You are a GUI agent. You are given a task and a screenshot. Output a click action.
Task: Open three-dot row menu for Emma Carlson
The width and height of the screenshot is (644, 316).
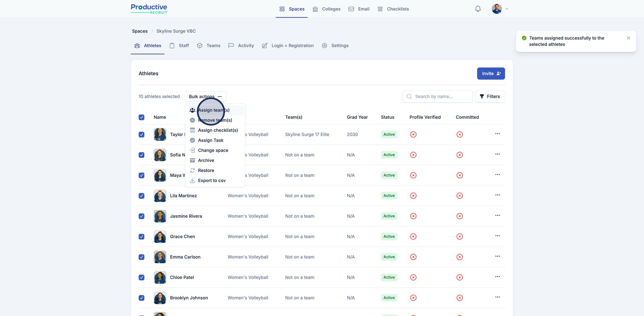click(x=497, y=256)
